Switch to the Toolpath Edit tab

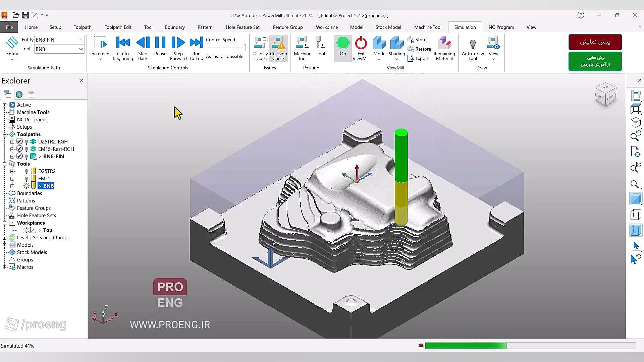(x=118, y=27)
